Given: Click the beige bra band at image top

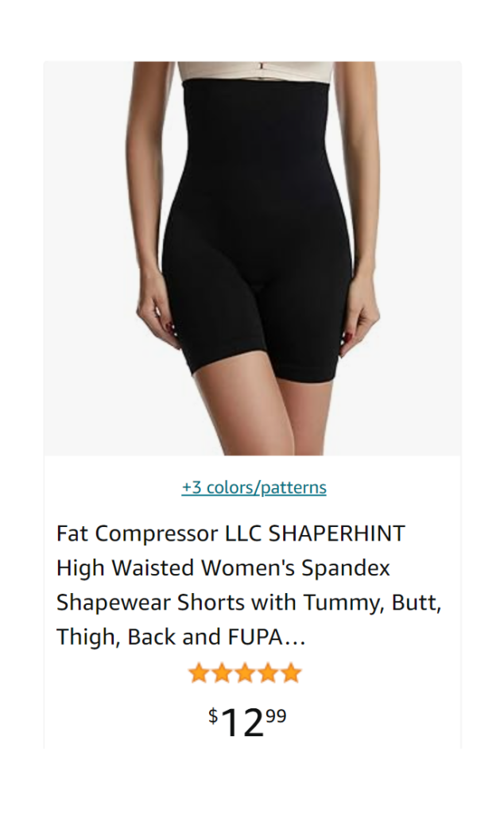Looking at the screenshot, I should [255, 71].
